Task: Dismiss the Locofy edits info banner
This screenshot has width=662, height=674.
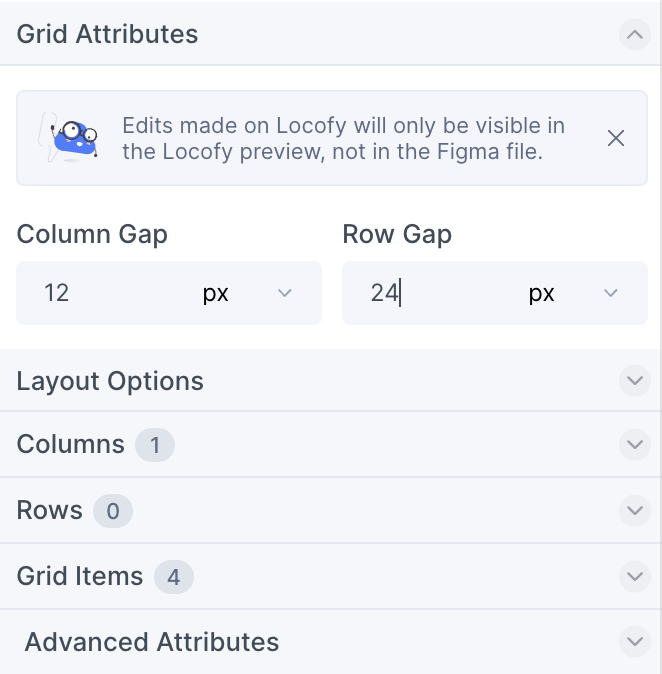Action: tap(616, 138)
